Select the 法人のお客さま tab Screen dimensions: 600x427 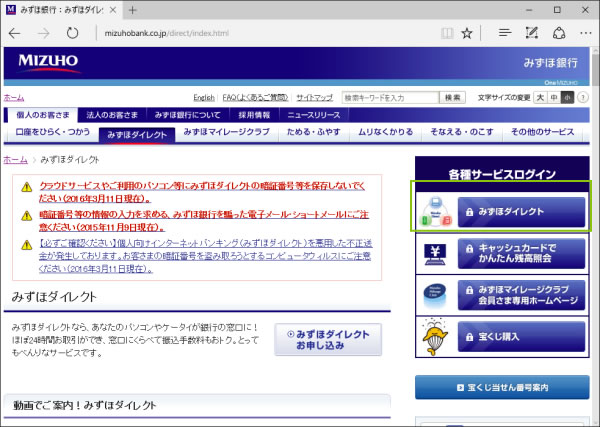point(112,115)
